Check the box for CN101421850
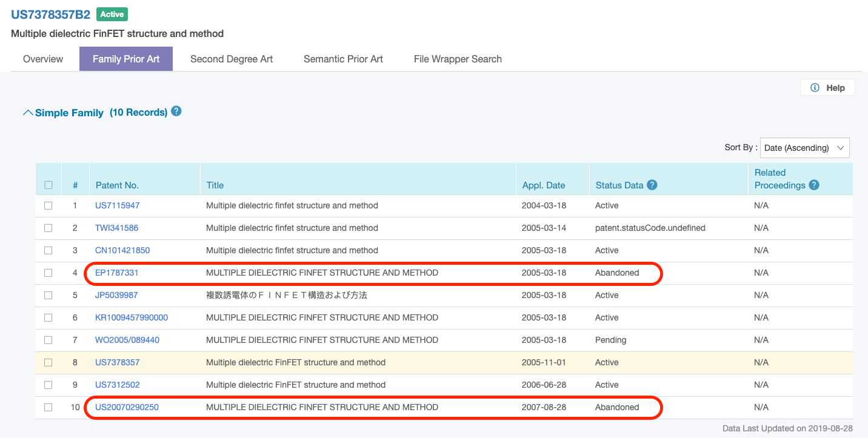Image resolution: width=868 pixels, height=438 pixels. point(48,251)
